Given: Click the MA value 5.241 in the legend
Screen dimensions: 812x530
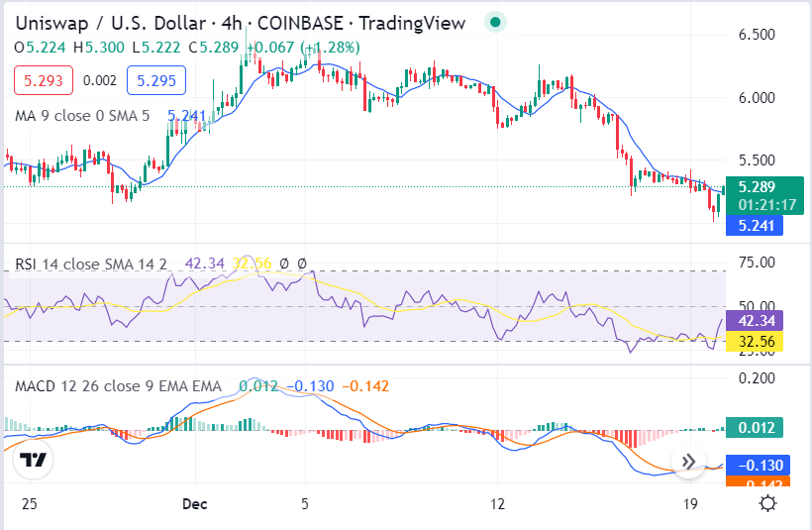Looking at the screenshot, I should 186,116.
